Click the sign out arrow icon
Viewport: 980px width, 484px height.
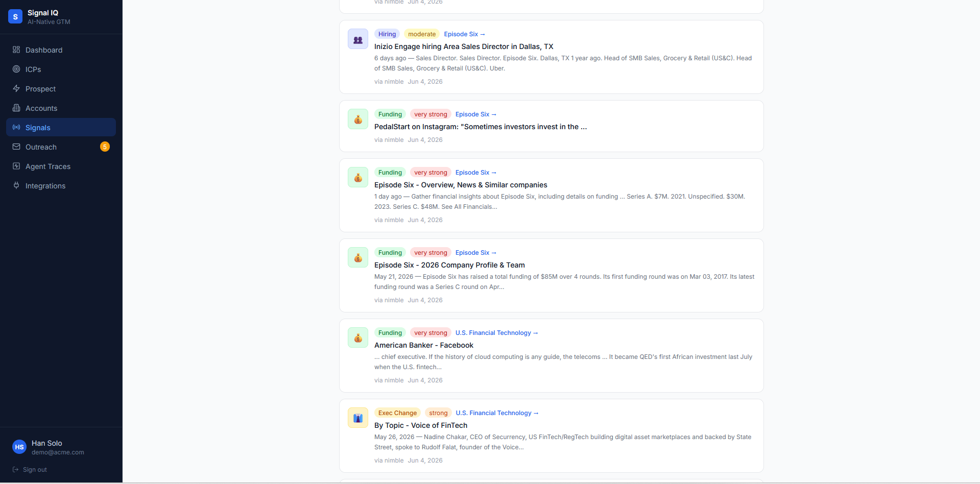tap(16, 469)
